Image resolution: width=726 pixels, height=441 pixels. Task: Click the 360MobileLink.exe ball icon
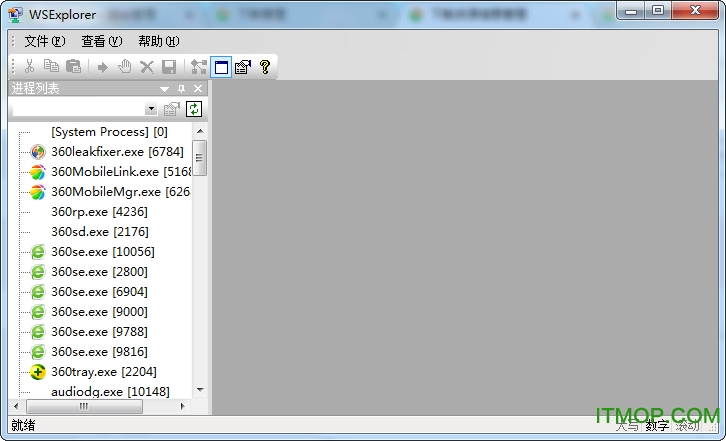(x=38, y=172)
